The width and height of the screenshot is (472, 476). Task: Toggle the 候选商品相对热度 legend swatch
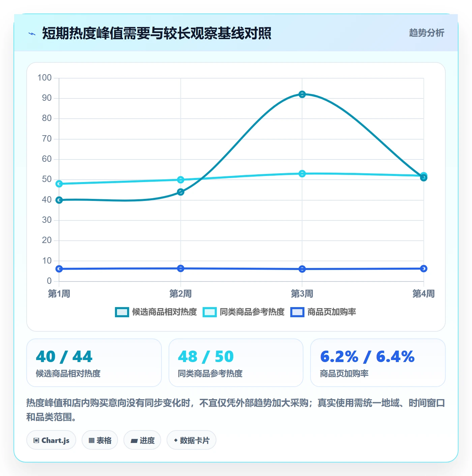(122, 312)
